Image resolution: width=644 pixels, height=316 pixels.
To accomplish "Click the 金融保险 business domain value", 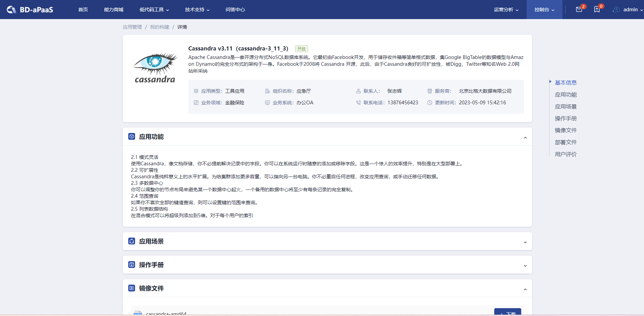I will coord(235,103).
